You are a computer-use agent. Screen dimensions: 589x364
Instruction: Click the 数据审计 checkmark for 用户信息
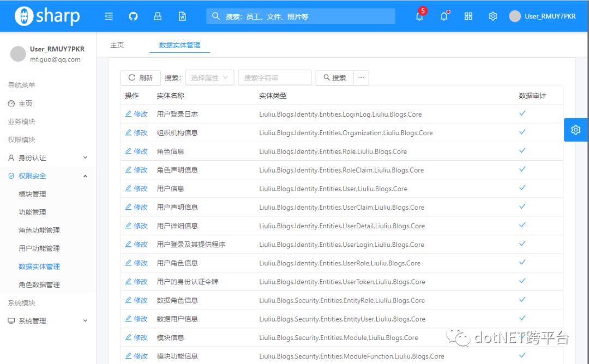(x=522, y=187)
